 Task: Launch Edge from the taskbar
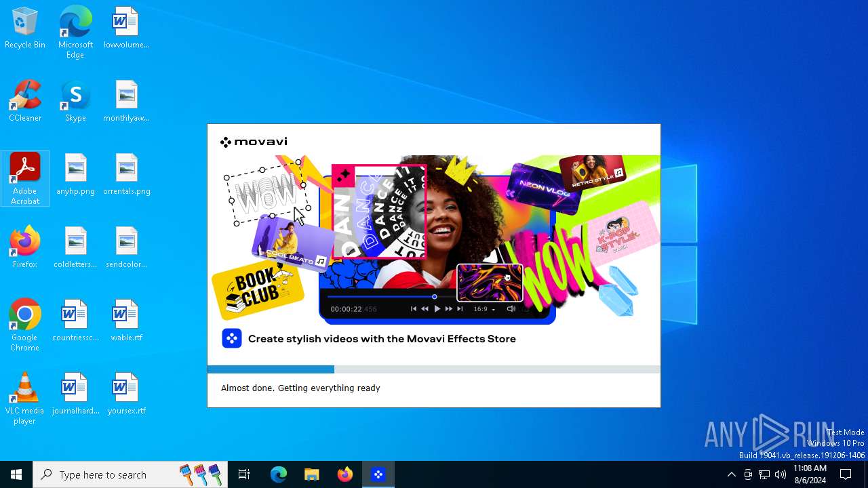coord(279,474)
